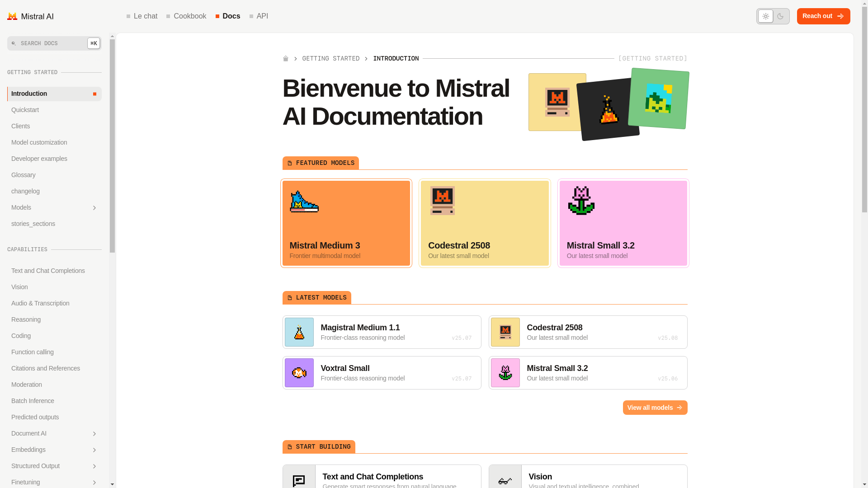
Task: Expand the Models sidebar section
Action: [x=94, y=208]
